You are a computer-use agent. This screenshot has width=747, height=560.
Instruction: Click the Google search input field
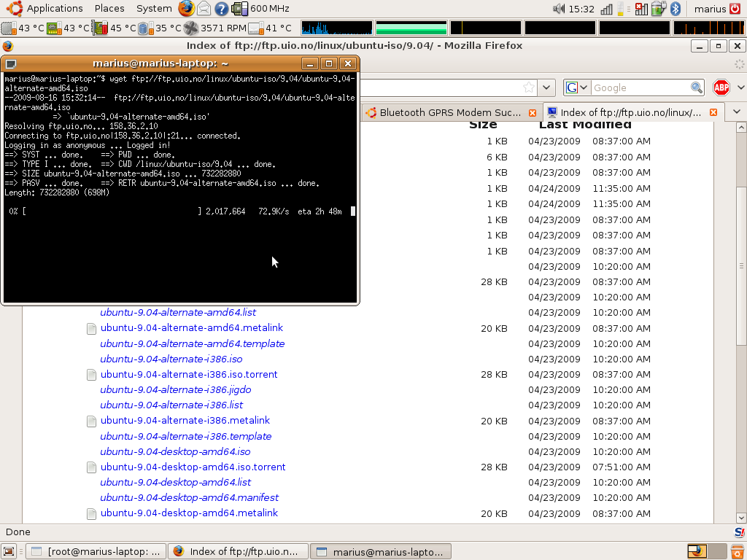(640, 87)
